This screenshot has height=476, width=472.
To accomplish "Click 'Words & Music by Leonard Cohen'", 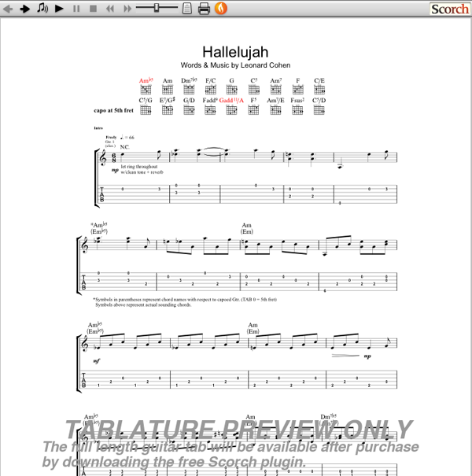I will click(235, 65).
